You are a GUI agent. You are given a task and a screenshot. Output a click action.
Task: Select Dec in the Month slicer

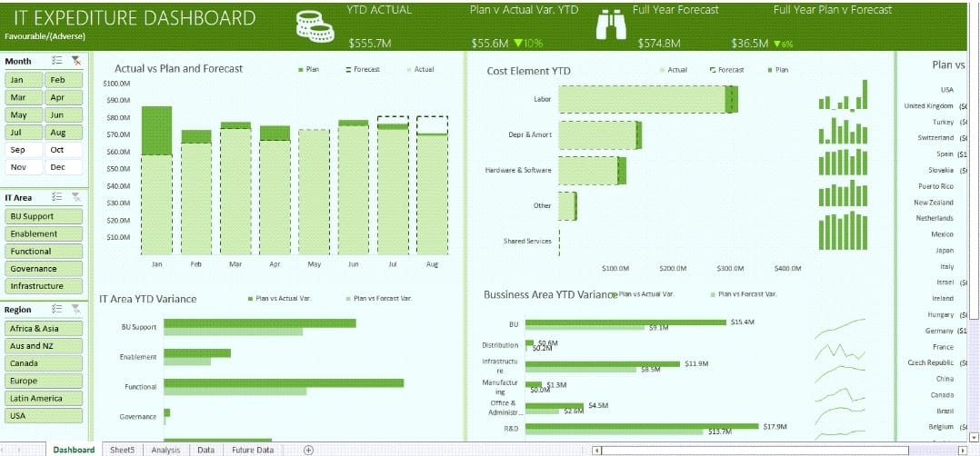point(64,167)
